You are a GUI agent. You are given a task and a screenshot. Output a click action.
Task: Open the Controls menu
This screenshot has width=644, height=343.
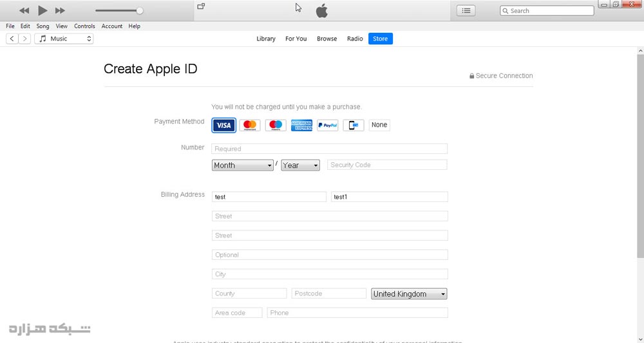pos(84,26)
